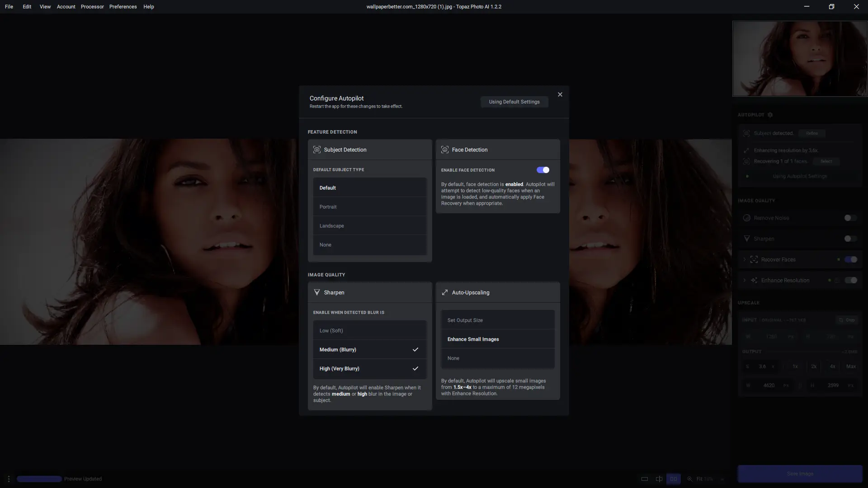Click the Sharpen triangle icon in dialog
Screen dimensions: 868x488
[x=317, y=292]
